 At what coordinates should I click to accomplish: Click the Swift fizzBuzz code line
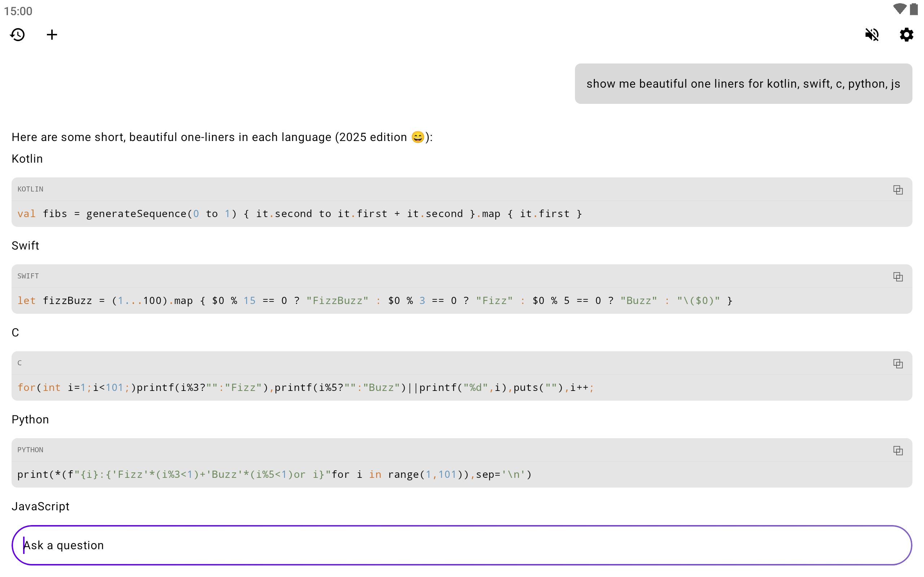click(x=374, y=301)
